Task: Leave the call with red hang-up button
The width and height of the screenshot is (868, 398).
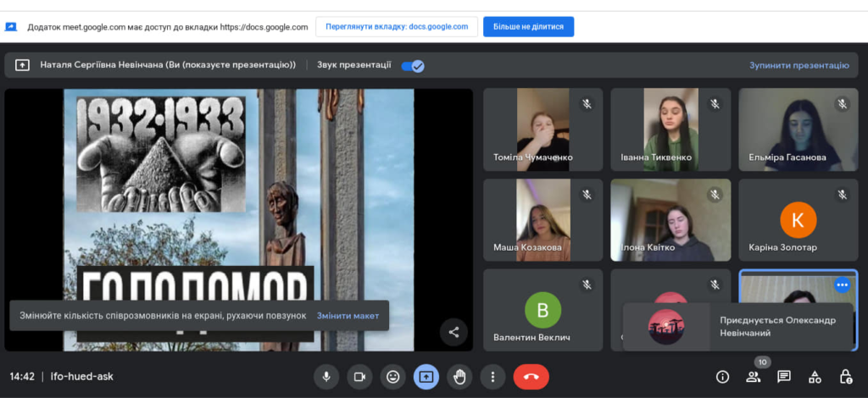Action: pos(531,377)
